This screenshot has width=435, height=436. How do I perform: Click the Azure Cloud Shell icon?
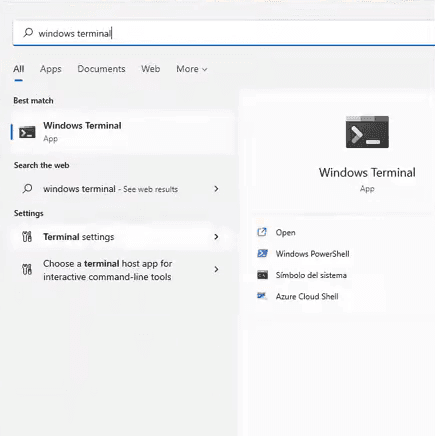[x=262, y=296]
